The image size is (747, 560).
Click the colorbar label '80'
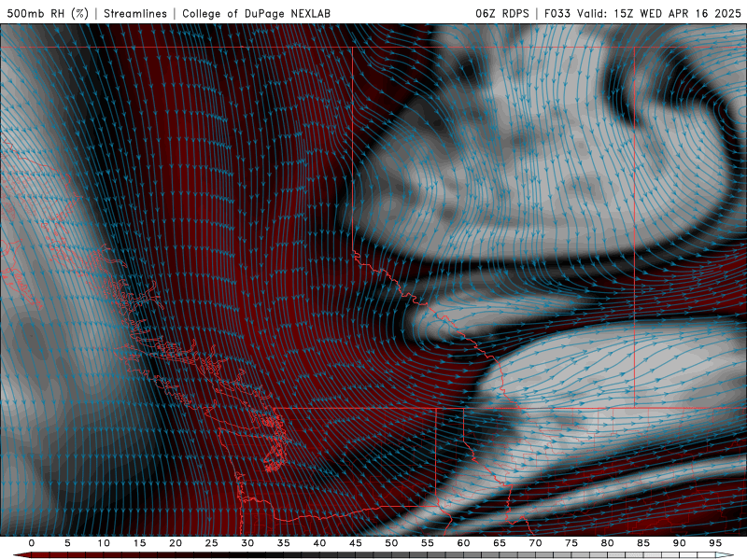coord(607,543)
